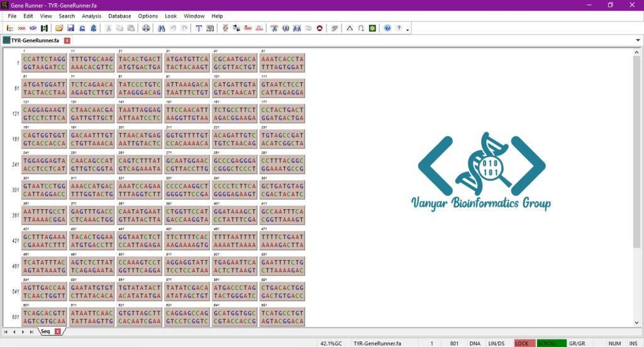Toggle the LIN/DS status indicator

coord(496,343)
